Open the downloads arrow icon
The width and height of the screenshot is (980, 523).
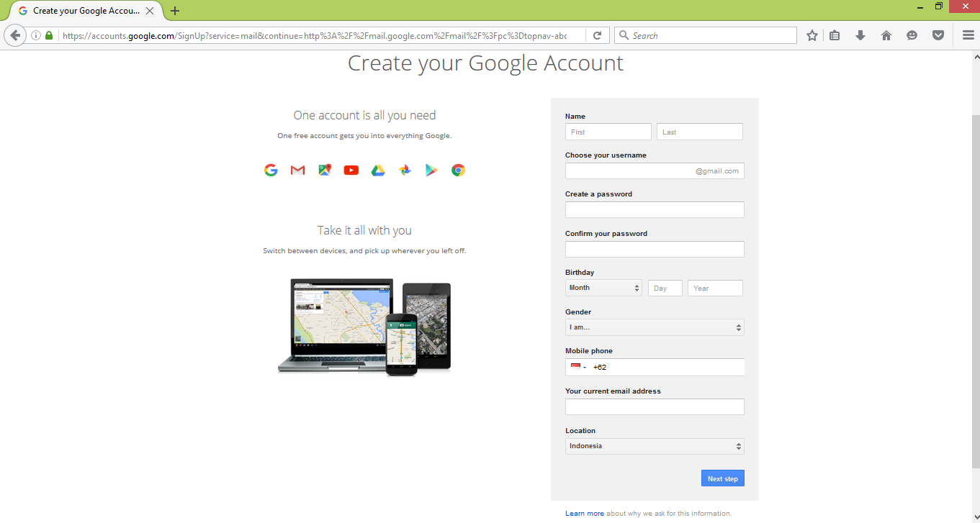tap(860, 35)
